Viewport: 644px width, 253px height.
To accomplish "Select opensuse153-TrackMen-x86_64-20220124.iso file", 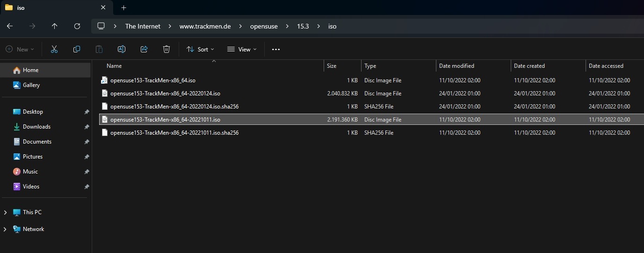I will point(165,94).
